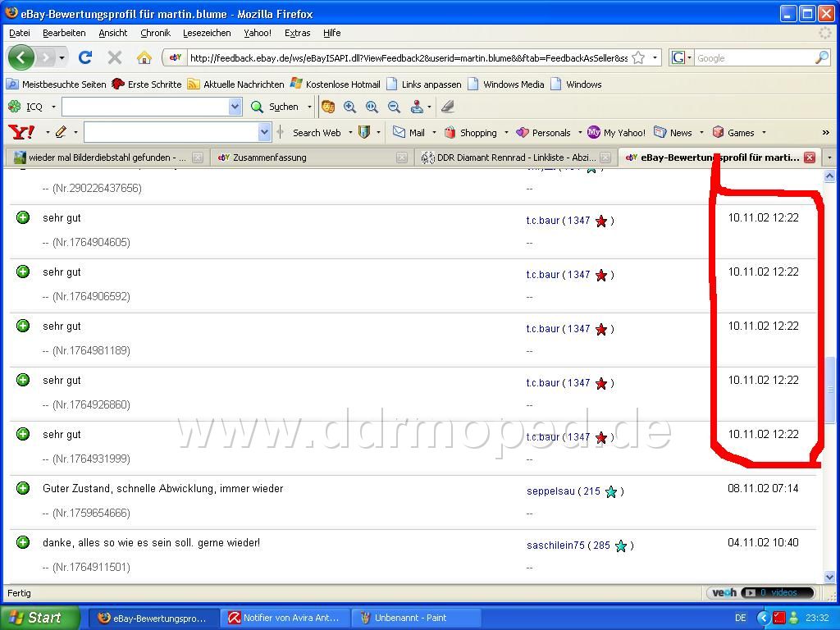
Task: Switch to DDR Diamant Rennrad tab
Action: pyautogui.click(x=516, y=157)
